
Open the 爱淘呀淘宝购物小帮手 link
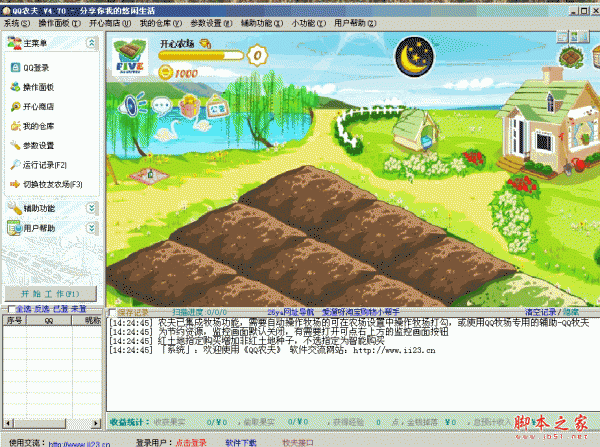tap(361, 312)
